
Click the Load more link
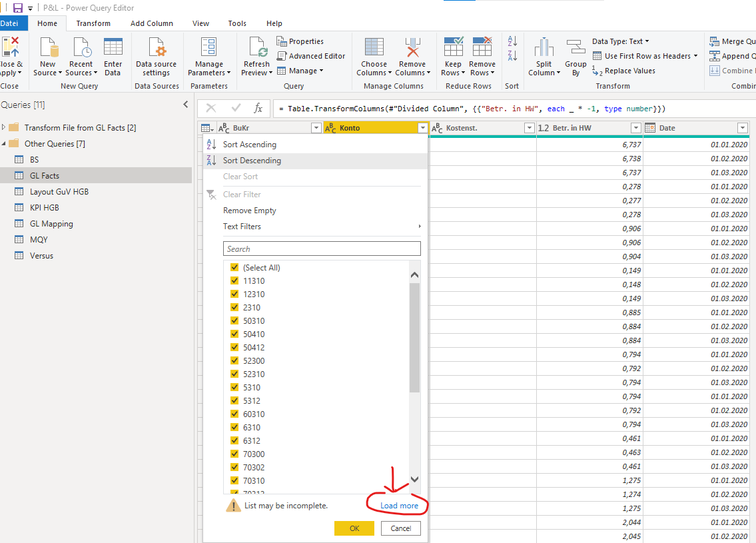click(x=399, y=506)
